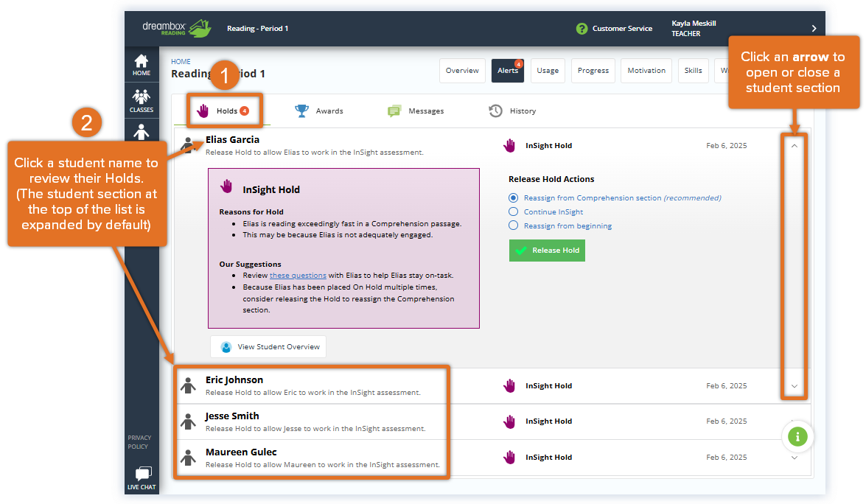Click the green Release Hold button

pos(547,251)
